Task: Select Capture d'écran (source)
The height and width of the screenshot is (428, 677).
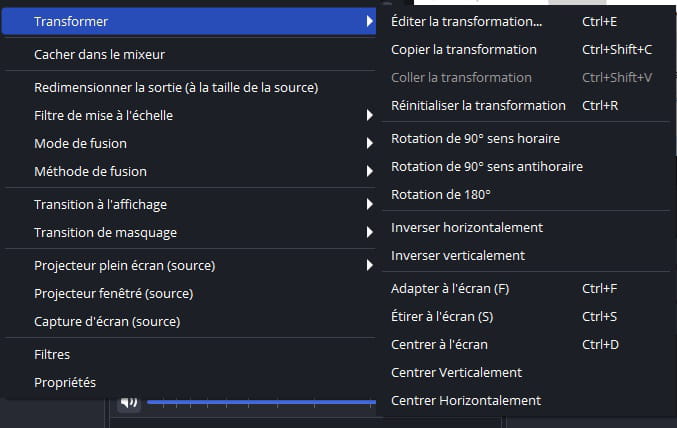Action: [190, 321]
